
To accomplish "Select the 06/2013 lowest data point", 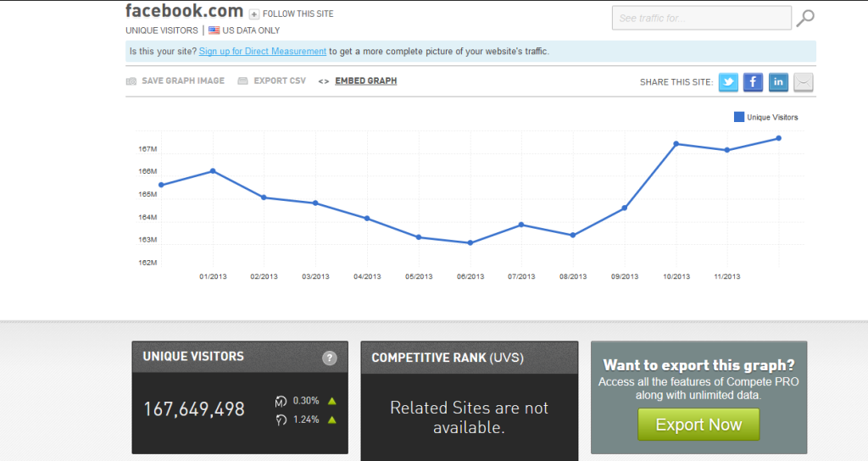I will coord(470,243).
